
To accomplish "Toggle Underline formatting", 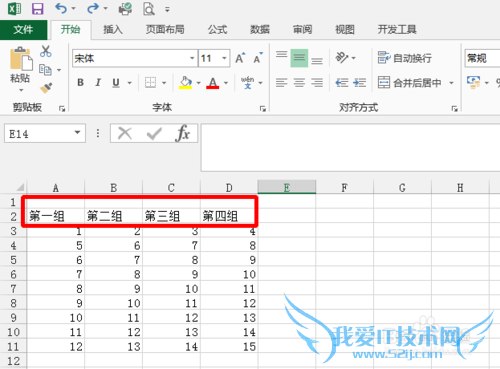I will [116, 82].
